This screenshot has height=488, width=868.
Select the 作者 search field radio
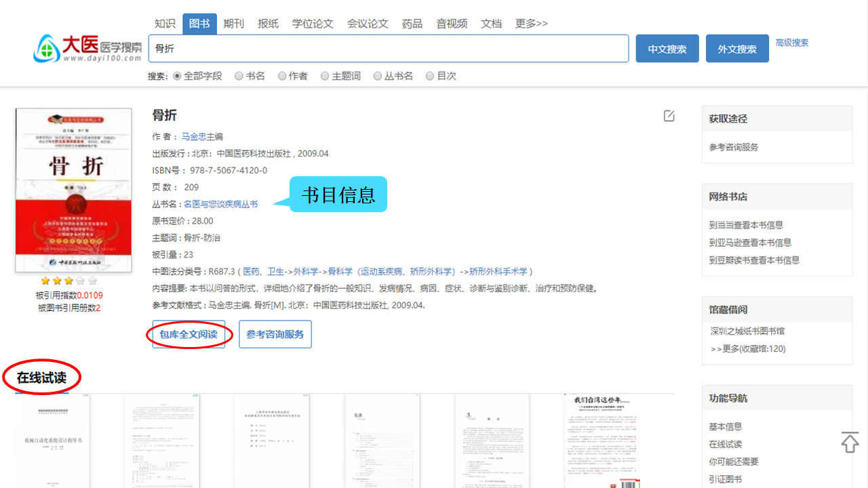pos(282,76)
